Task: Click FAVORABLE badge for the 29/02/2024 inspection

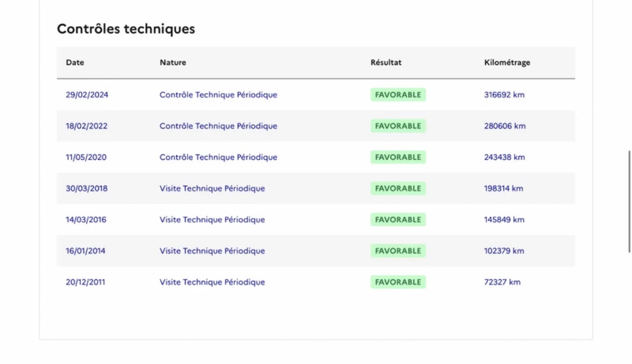Action: [x=398, y=95]
